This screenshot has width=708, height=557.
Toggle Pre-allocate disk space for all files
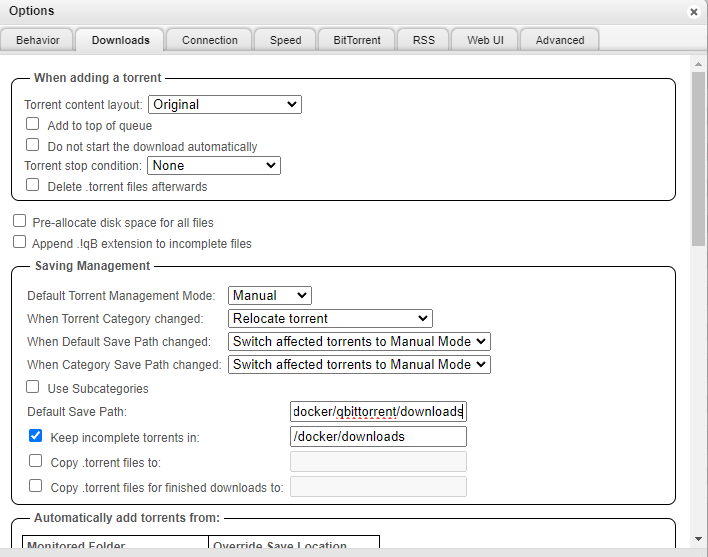point(19,221)
